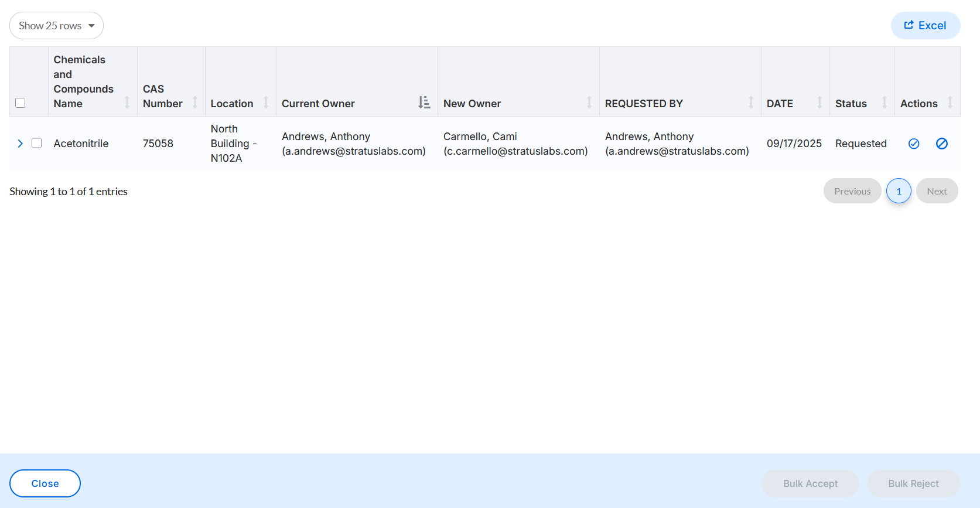Sort by CAS Number column
Image resolution: width=980 pixels, height=508 pixels.
click(x=171, y=81)
